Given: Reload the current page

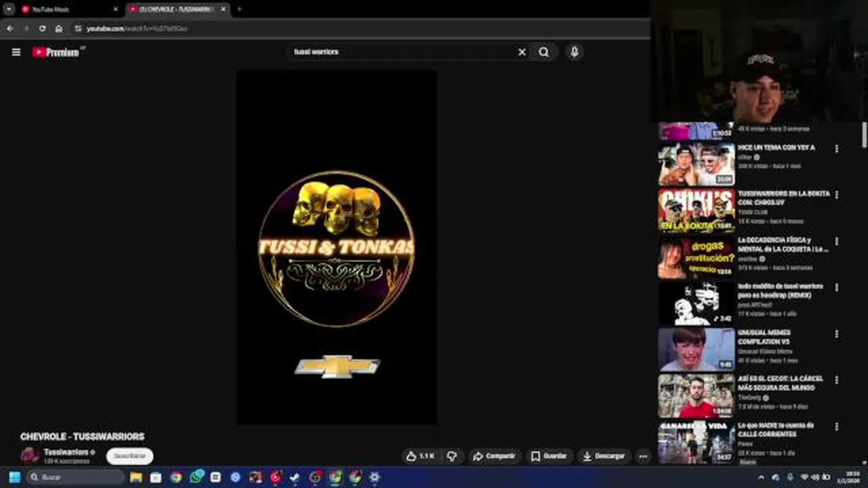Looking at the screenshot, I should click(43, 28).
